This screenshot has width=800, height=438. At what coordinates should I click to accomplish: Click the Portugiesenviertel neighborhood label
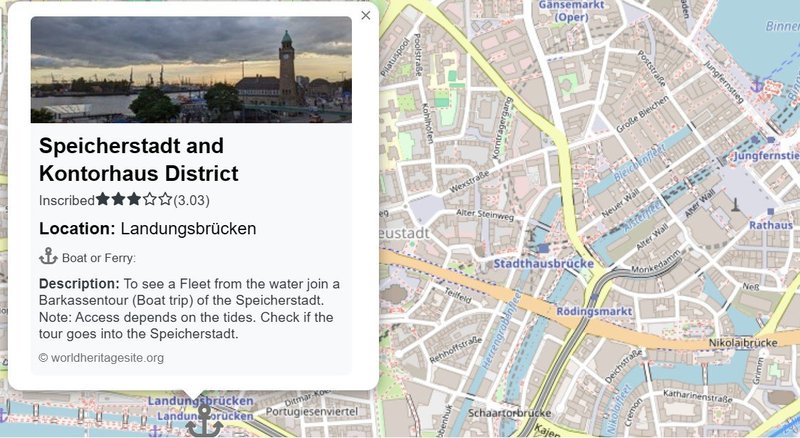[x=312, y=411]
